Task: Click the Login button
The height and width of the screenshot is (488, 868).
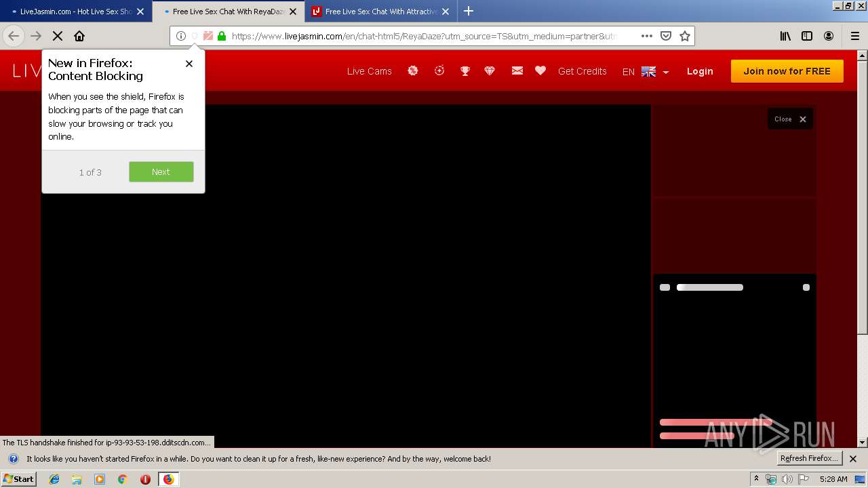Action: (700, 71)
